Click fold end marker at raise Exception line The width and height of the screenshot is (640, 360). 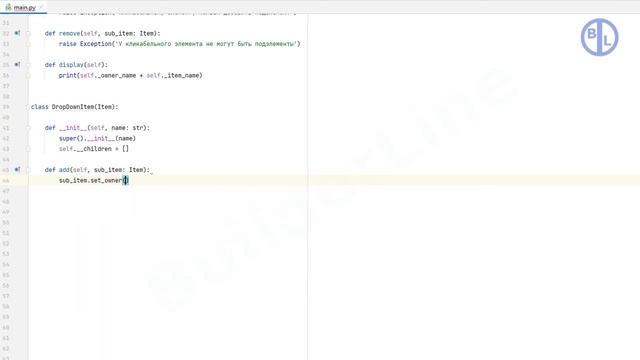28,44
